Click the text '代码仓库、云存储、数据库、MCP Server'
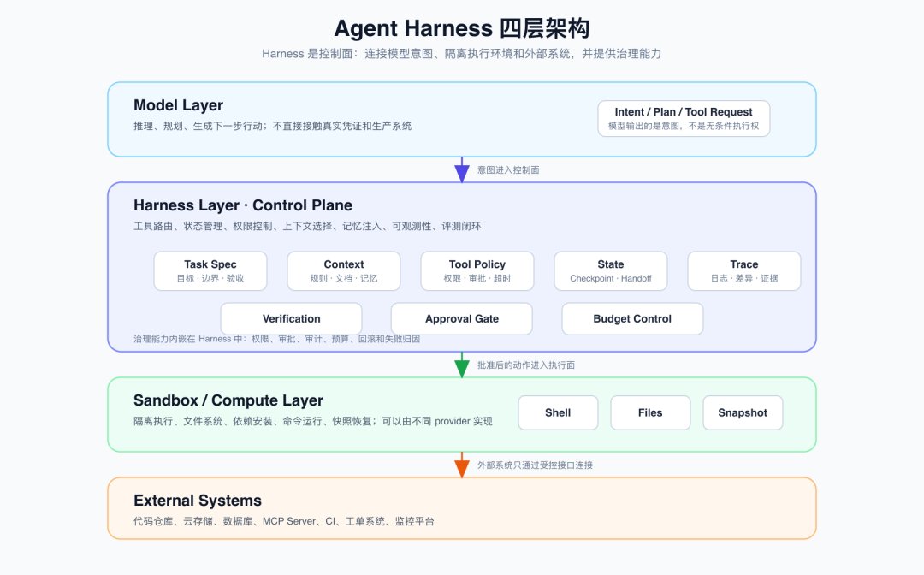 (284, 521)
